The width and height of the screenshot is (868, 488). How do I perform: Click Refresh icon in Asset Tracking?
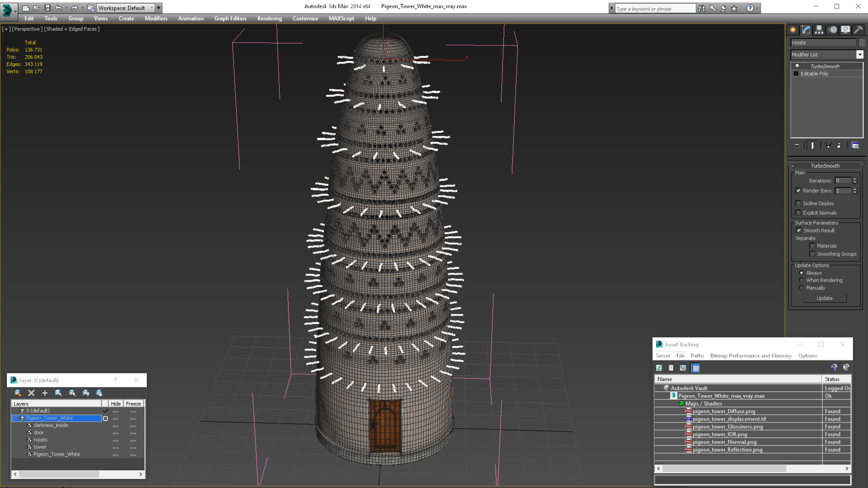click(x=659, y=368)
